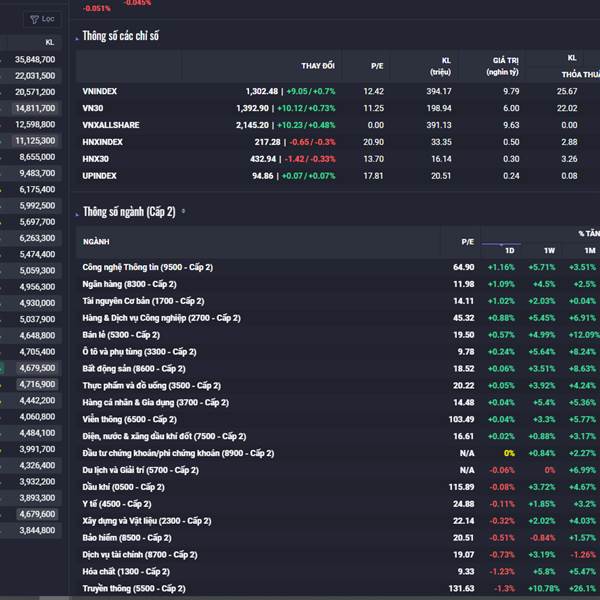Sort by GIÁ TRỊ (nghìn tỷ) header
Screen dimensions: 600x600
[x=502, y=66]
